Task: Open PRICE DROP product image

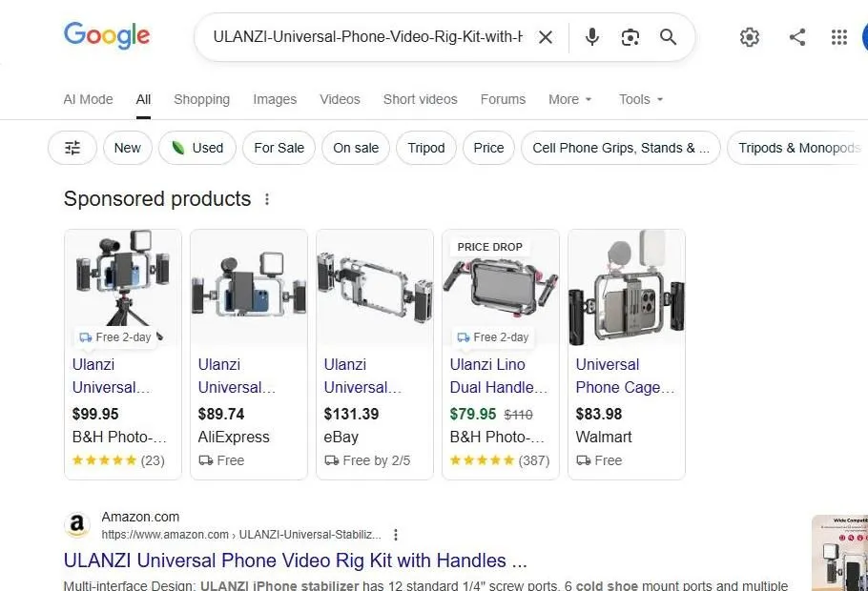Action: (x=501, y=288)
